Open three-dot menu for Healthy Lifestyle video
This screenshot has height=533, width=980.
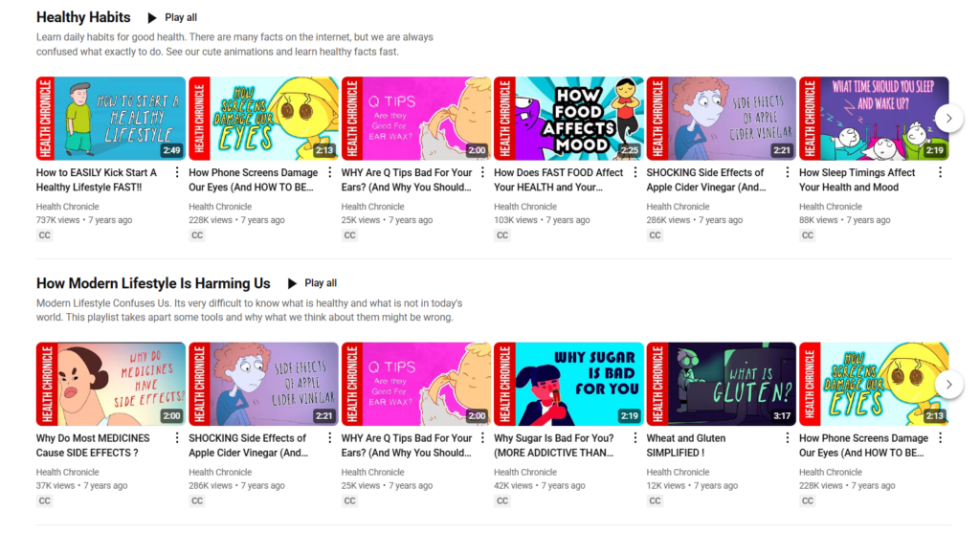pyautogui.click(x=177, y=172)
